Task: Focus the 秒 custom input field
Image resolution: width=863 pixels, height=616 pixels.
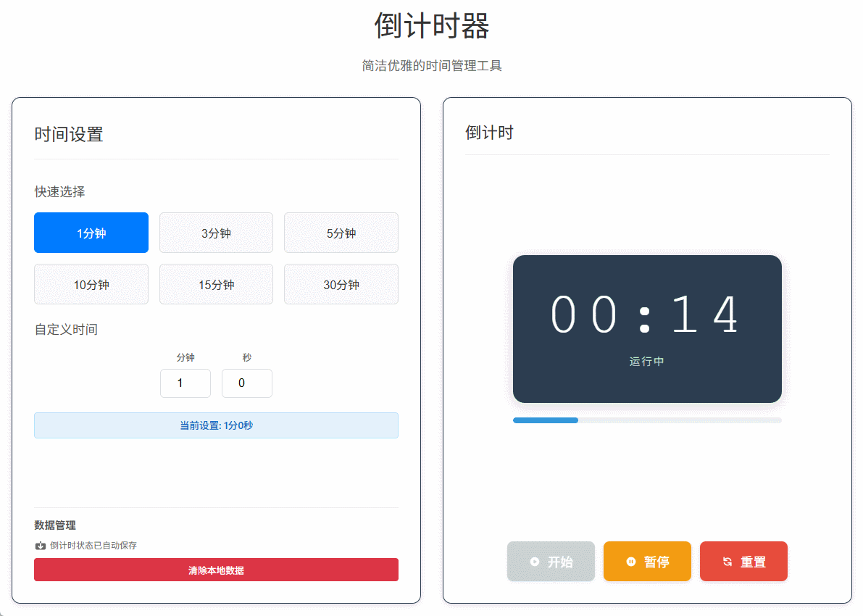Action: click(246, 383)
